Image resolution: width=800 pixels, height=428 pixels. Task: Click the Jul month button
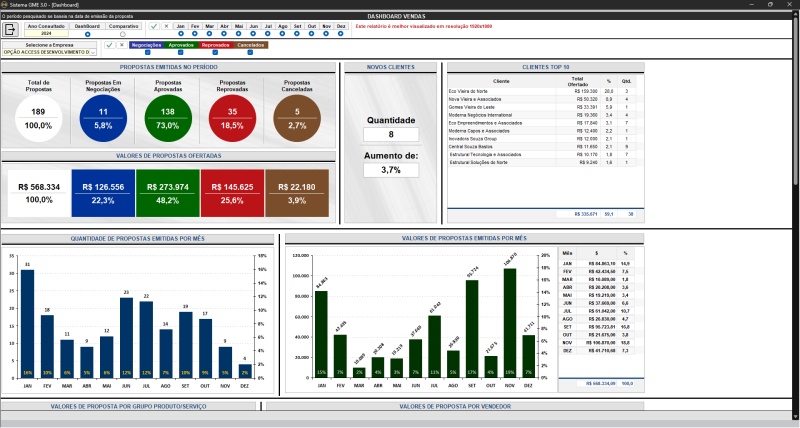[268, 26]
